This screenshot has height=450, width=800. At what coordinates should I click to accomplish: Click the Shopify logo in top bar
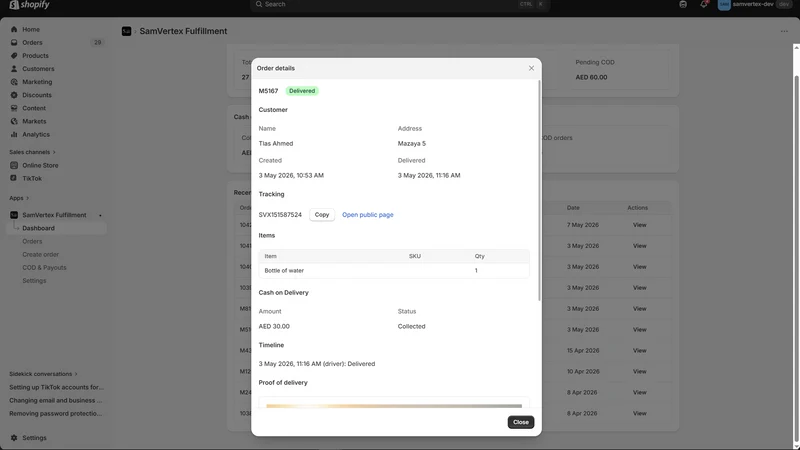[x=30, y=5]
